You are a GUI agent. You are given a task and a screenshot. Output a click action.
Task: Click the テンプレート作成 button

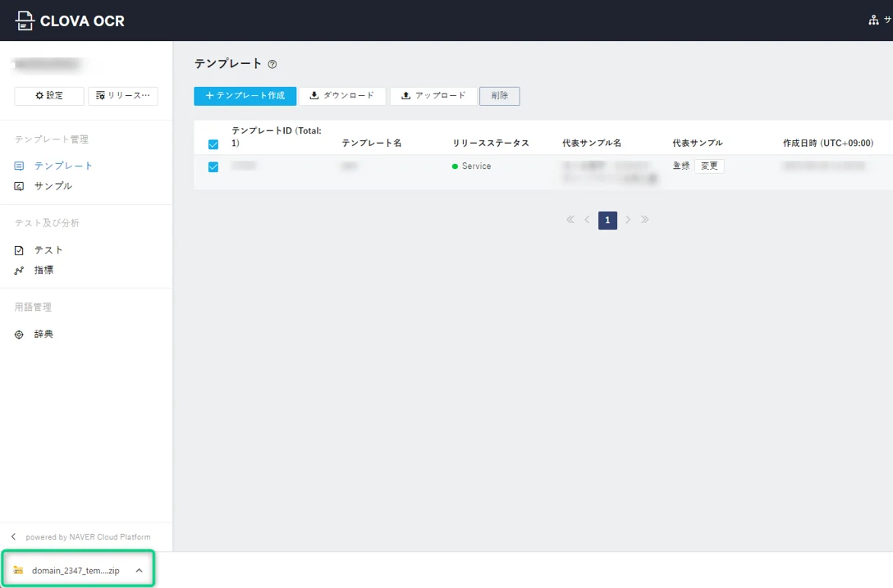coord(245,96)
